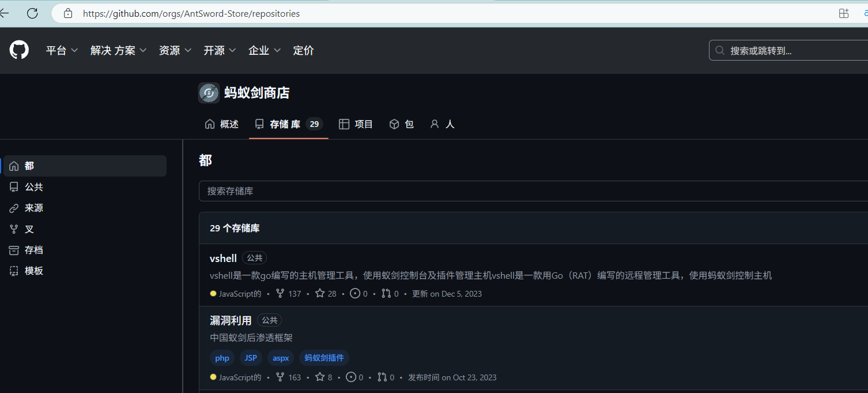Select 叉 forks filter in sidebar
Viewport: 868px width, 393px height.
(85, 229)
